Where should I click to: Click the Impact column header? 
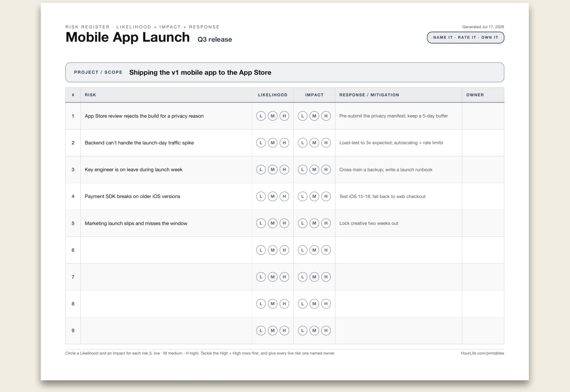click(314, 95)
